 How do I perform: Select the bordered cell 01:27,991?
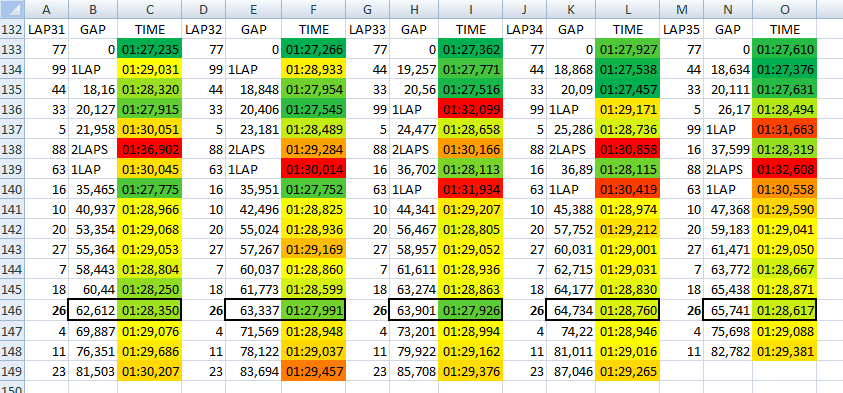click(x=313, y=310)
